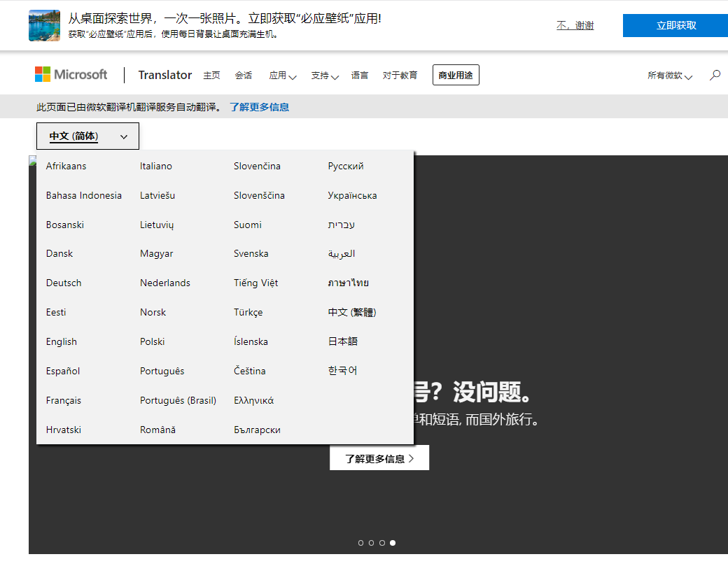The image size is (728, 580).
Task: Expand the 支持 menu
Action: click(325, 76)
